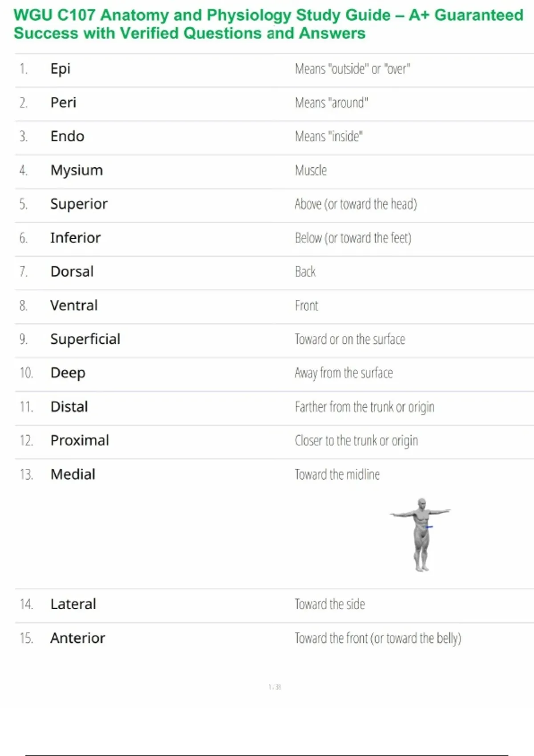Screen dimensions: 534x756
Task: Click the definition "Farther from the trunk or origin"
Action: click(x=364, y=407)
